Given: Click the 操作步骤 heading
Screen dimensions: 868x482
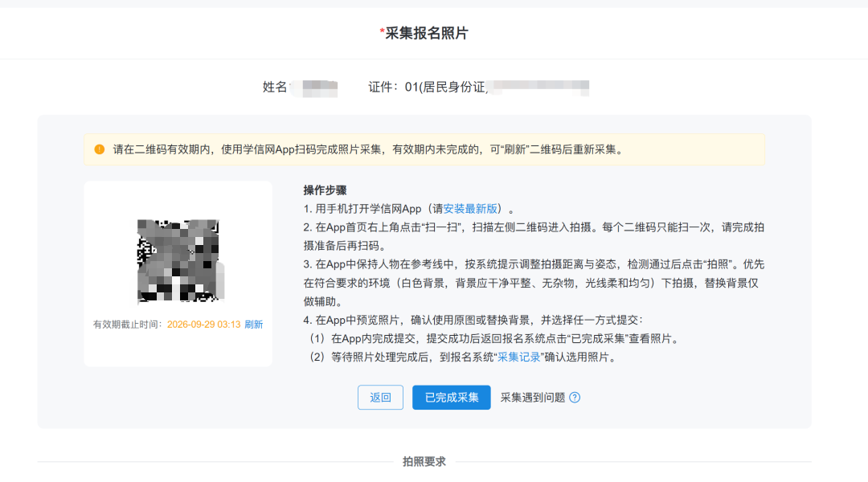Looking at the screenshot, I should (325, 190).
